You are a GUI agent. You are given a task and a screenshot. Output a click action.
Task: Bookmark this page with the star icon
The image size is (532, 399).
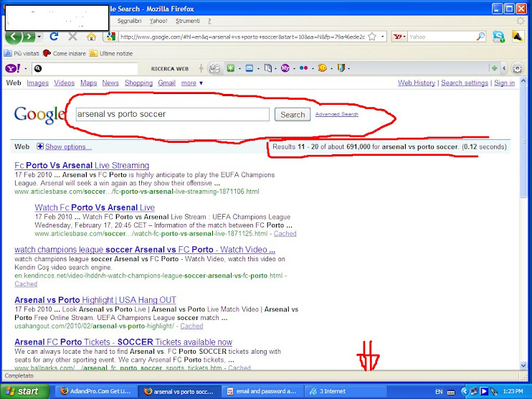[x=372, y=37]
